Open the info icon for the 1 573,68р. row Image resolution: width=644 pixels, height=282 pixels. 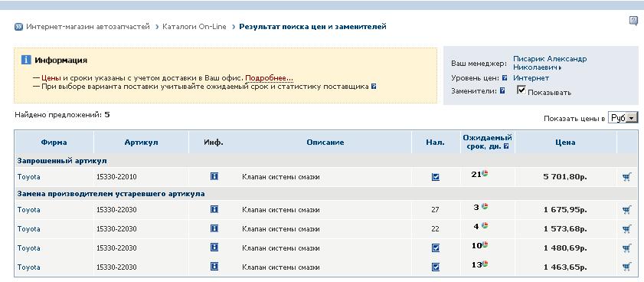214,228
